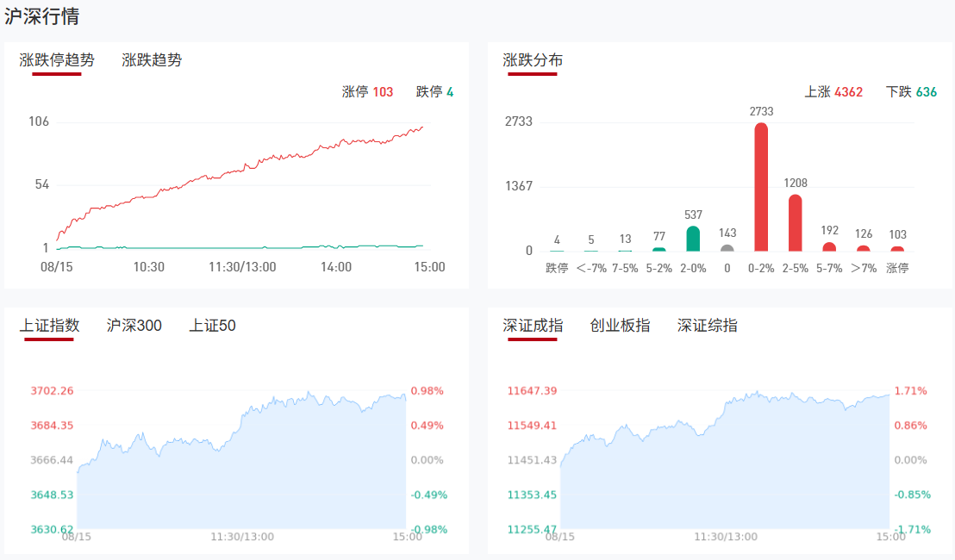Click the red 5-7% bar labeled 192
The height and width of the screenshot is (560, 955).
pyautogui.click(x=829, y=247)
